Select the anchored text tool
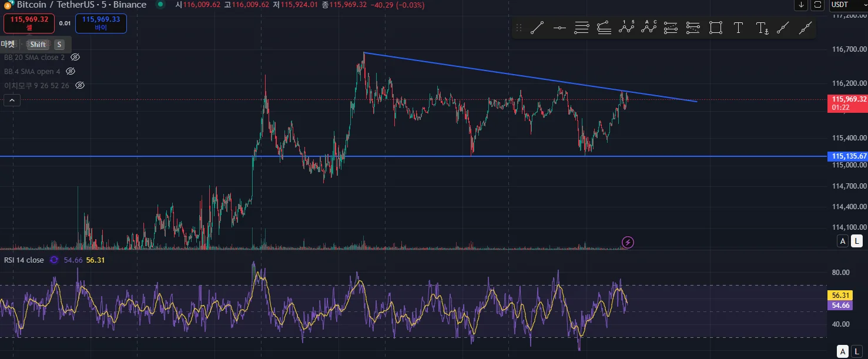The image size is (868, 359). (x=762, y=28)
